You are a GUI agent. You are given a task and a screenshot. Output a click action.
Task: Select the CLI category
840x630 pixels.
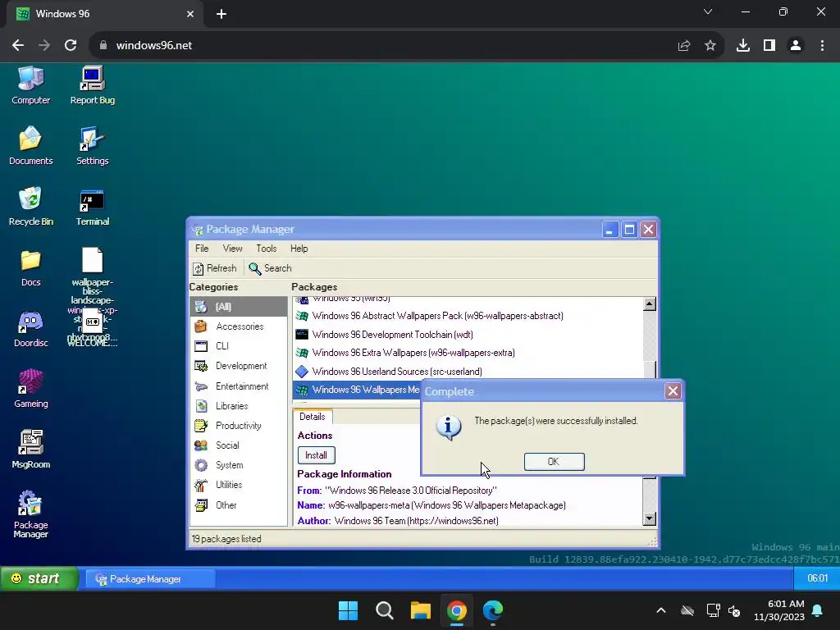coord(239,346)
